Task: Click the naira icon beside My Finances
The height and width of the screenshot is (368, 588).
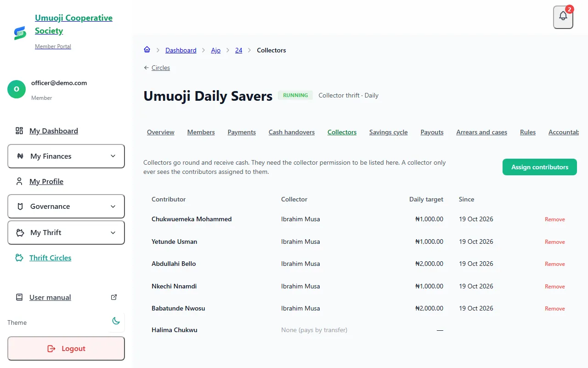Action: [20, 156]
